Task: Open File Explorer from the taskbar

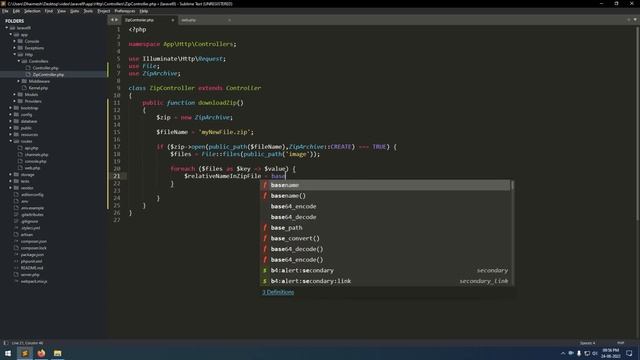Action: click(x=58, y=353)
